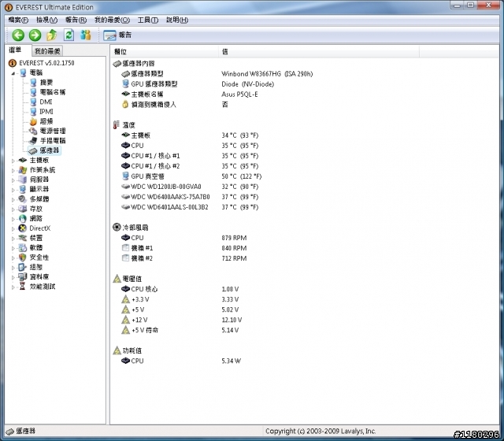Viewport: 504px width, 441px height.
Task: Click the 多媒體 multimedia icon in tree
Action: (x=23, y=199)
